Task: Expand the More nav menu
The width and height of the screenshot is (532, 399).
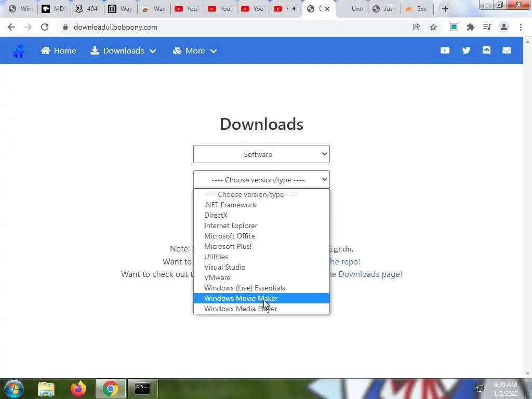Action: [195, 50]
